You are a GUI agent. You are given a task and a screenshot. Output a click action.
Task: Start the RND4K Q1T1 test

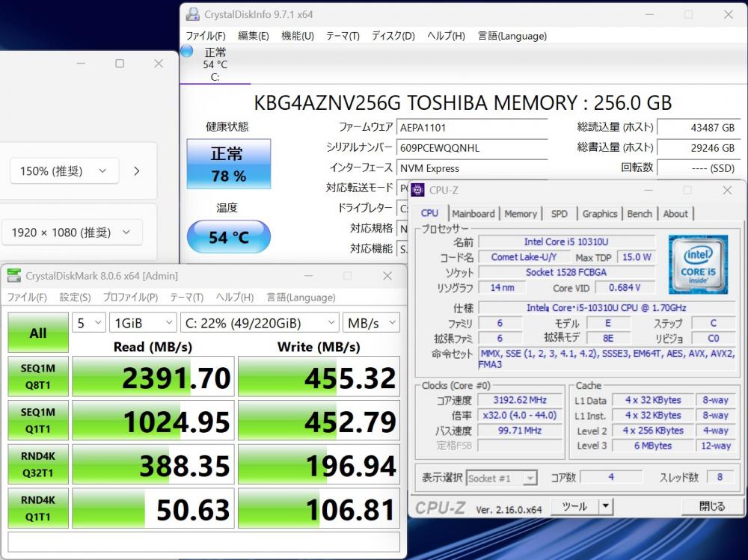(38, 508)
